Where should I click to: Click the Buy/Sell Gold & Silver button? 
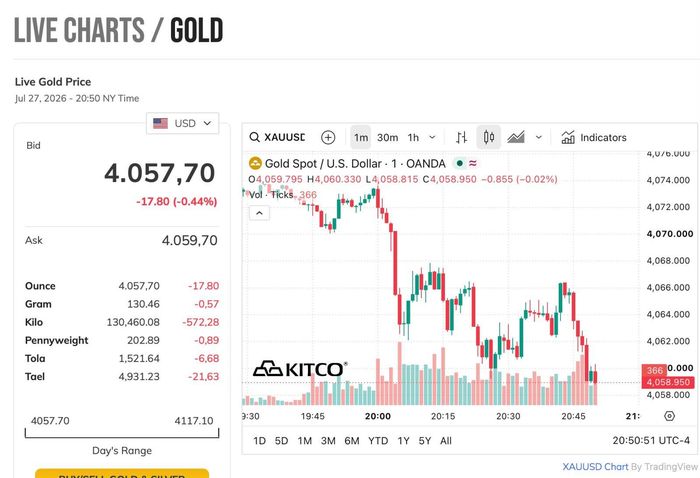click(122, 474)
